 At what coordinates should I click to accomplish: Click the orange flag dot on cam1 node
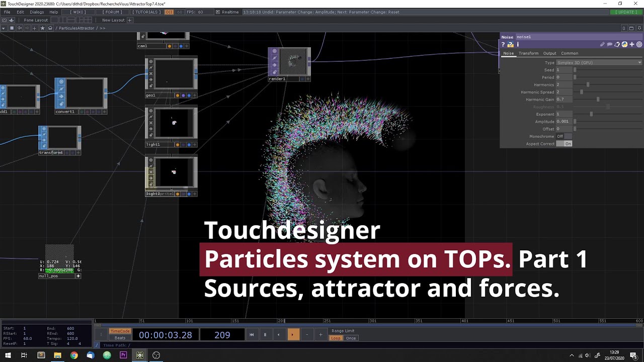coord(170,46)
